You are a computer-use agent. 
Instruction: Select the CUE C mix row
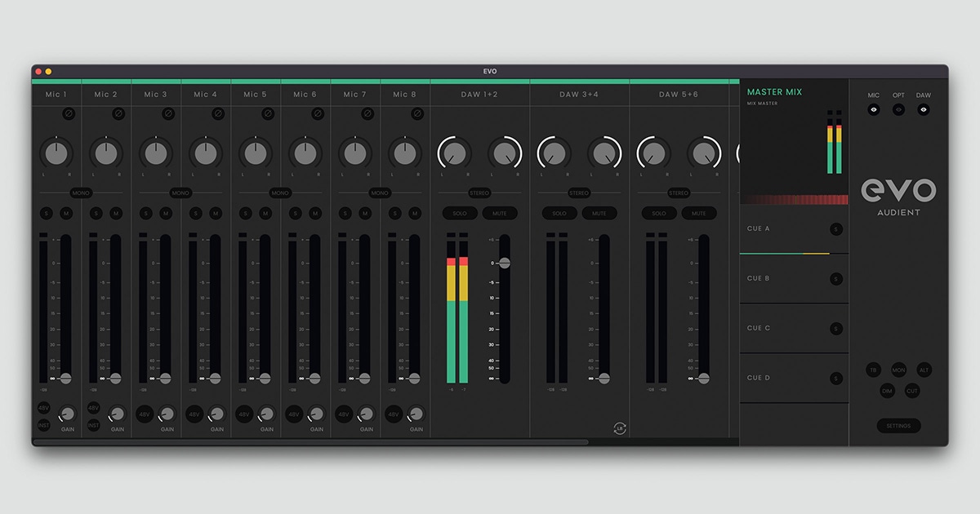(x=794, y=329)
